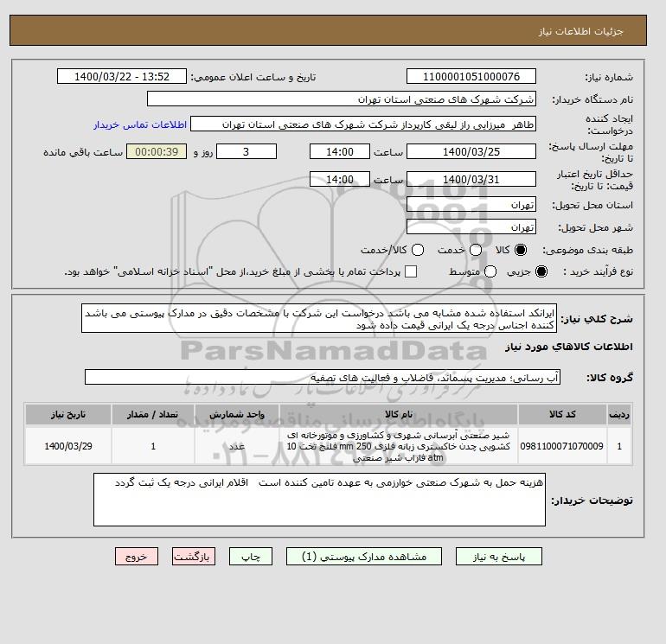View attached documents مشاهده مدارک پیوستی (1)
This screenshot has width=666, height=644.
point(364,557)
